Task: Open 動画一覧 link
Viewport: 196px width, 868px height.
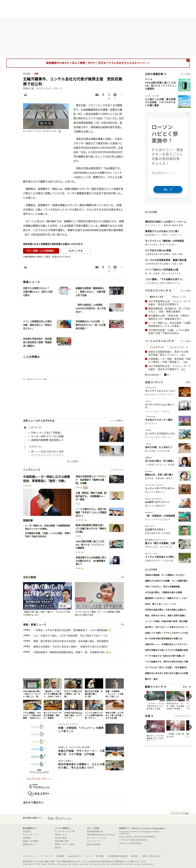Action: 187,687
